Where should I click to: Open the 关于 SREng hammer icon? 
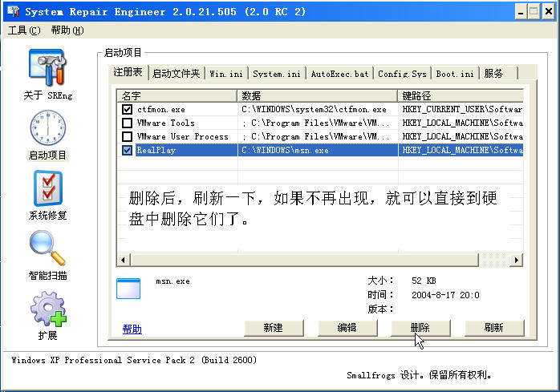[x=47, y=68]
